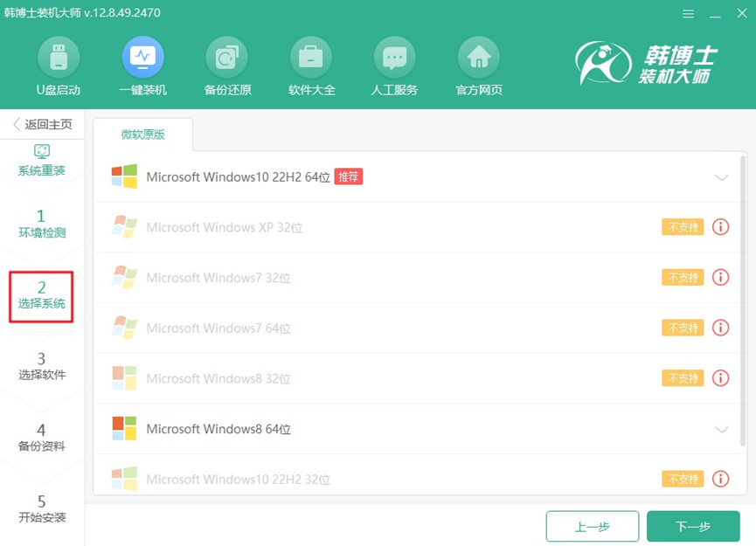Screen dimensions: 756x546
Task: Expand the Windows8 64位 chevron
Action: (721, 429)
